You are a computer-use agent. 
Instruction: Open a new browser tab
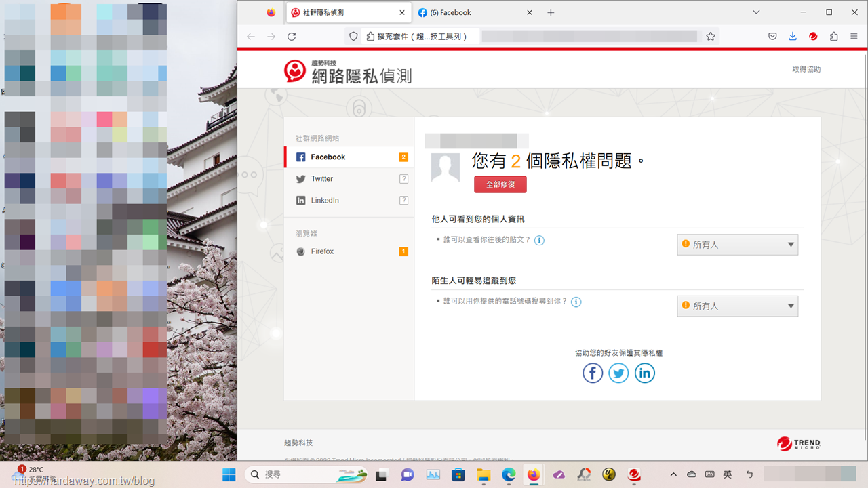(551, 12)
